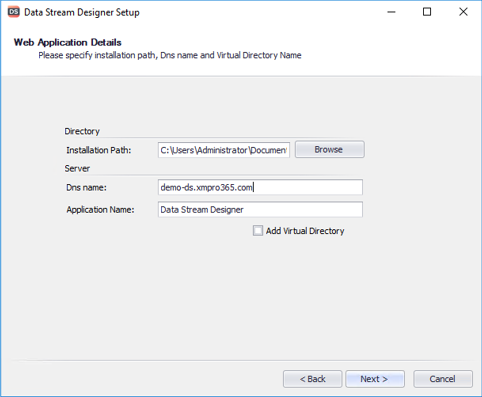Viewport: 482px width, 397px height.
Task: Click the Installation Path label
Action: (x=99, y=150)
